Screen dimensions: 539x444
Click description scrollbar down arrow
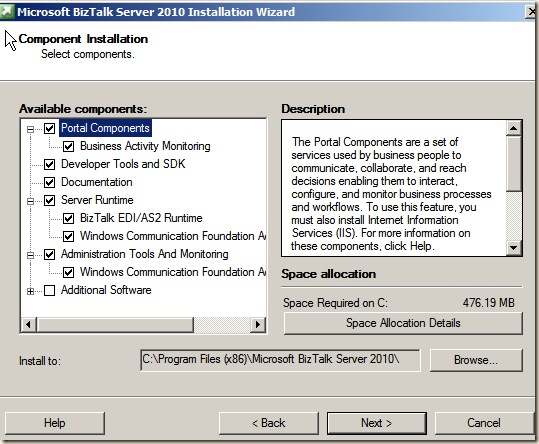point(514,247)
